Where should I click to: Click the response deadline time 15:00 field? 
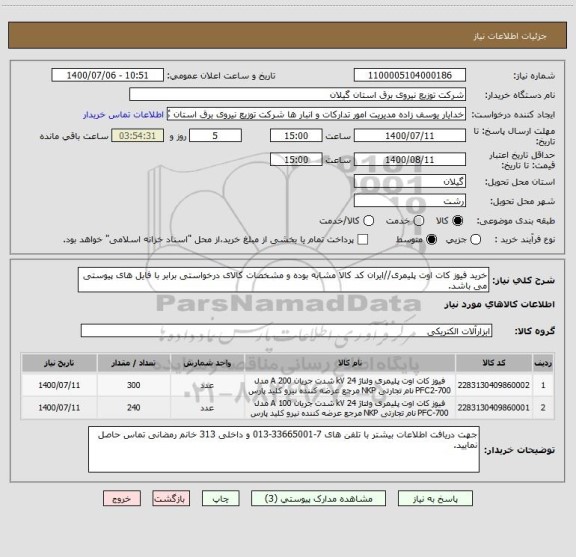[296, 136]
